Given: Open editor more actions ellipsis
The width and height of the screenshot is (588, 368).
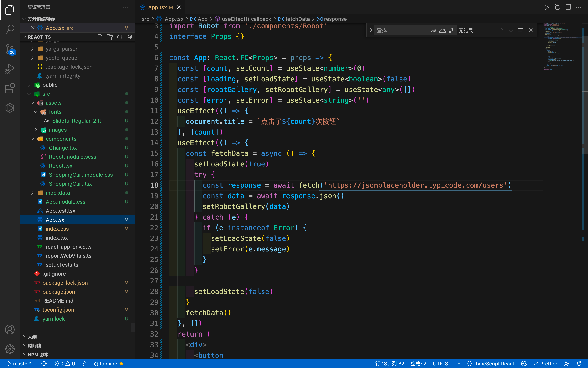Looking at the screenshot, I should (579, 7).
